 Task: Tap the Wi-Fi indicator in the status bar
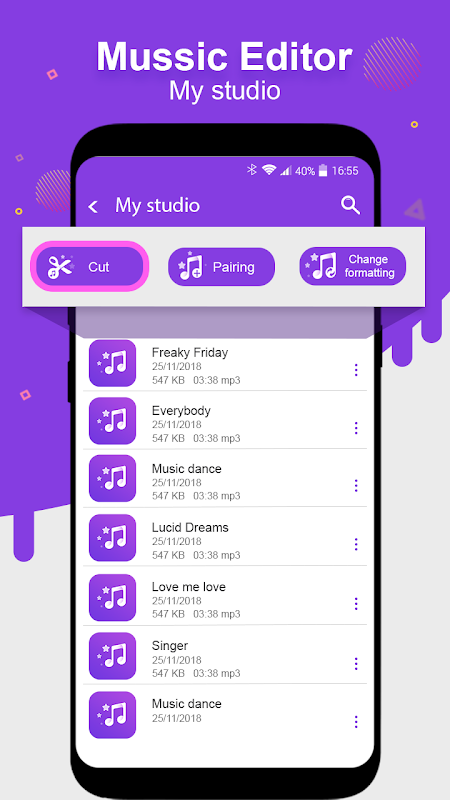268,170
